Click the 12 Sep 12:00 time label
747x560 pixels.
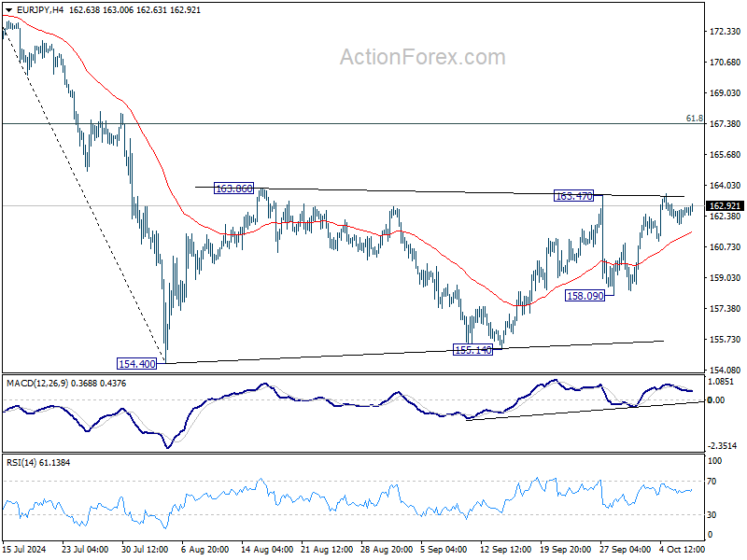pyautogui.click(x=505, y=550)
